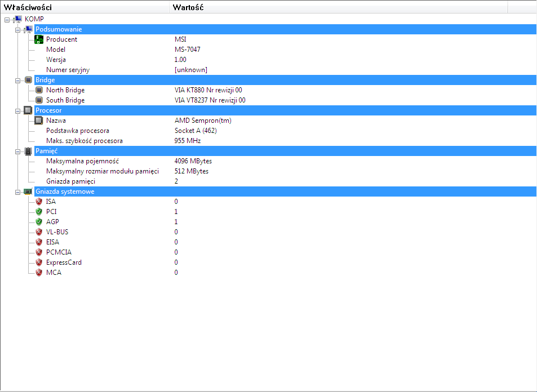
Task: Click the red shield icon beside PCMCIA
Action: pos(39,252)
